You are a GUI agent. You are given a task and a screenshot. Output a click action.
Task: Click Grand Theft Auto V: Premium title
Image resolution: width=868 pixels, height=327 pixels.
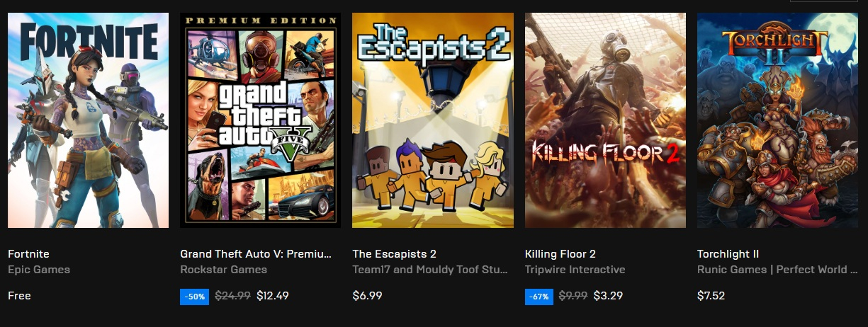point(256,254)
